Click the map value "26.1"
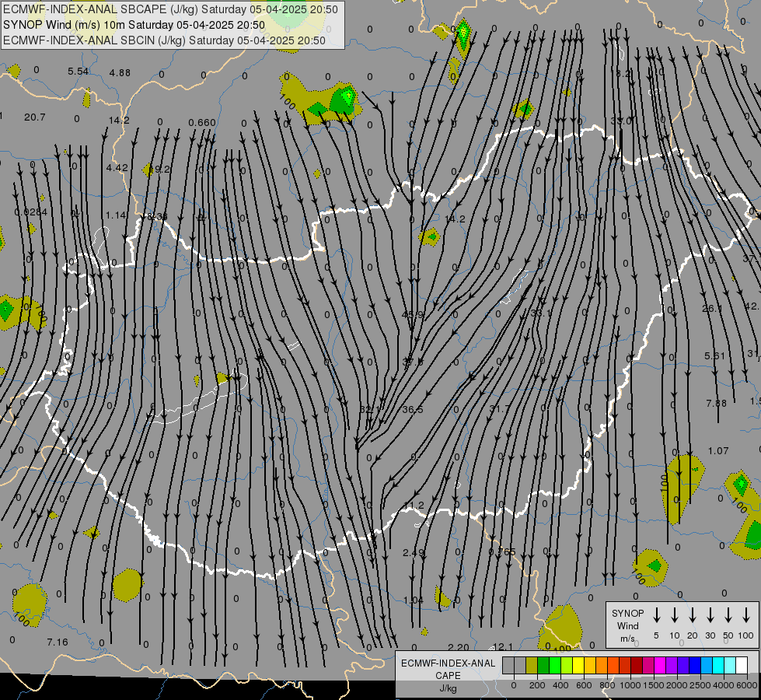 coord(712,309)
